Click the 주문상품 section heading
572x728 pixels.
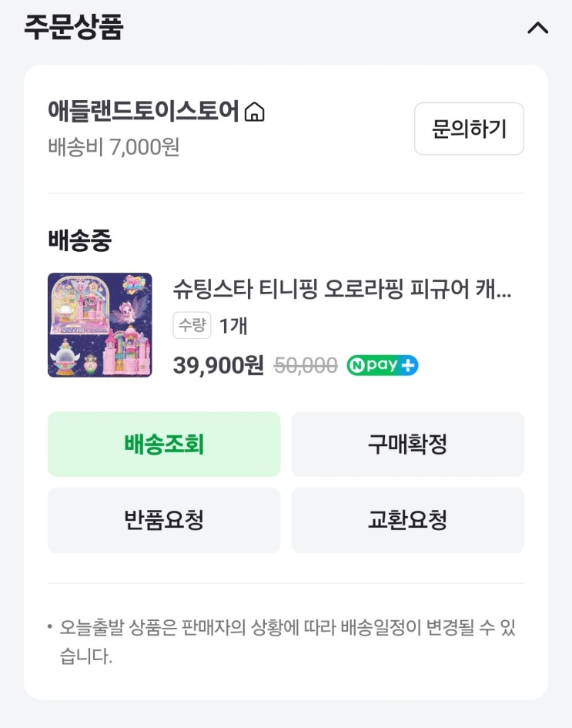(74, 28)
